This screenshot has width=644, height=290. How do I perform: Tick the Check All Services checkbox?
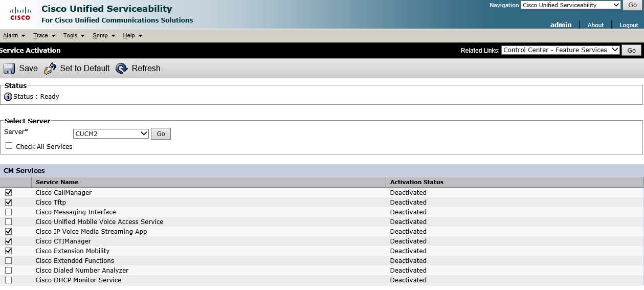pyautogui.click(x=9, y=146)
